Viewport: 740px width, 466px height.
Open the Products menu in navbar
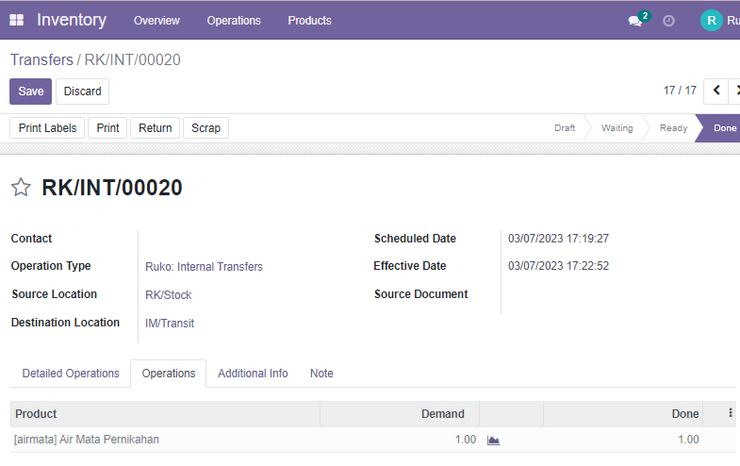click(x=310, y=21)
